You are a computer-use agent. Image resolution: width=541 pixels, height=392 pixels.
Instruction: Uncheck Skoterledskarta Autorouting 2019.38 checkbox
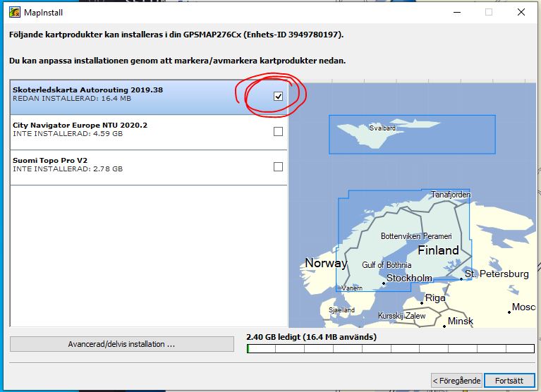(278, 97)
